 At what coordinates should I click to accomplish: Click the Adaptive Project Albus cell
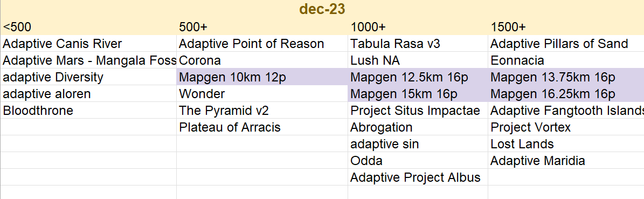(x=418, y=177)
